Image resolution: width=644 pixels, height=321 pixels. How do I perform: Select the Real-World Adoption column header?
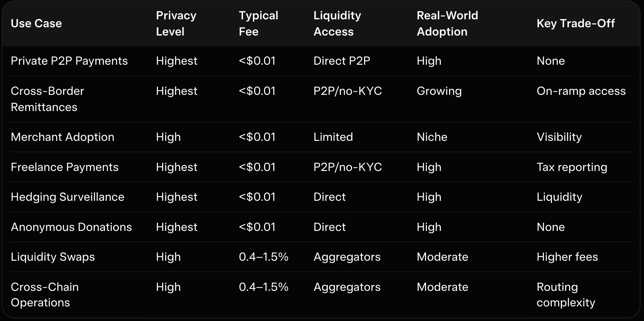pyautogui.click(x=447, y=23)
